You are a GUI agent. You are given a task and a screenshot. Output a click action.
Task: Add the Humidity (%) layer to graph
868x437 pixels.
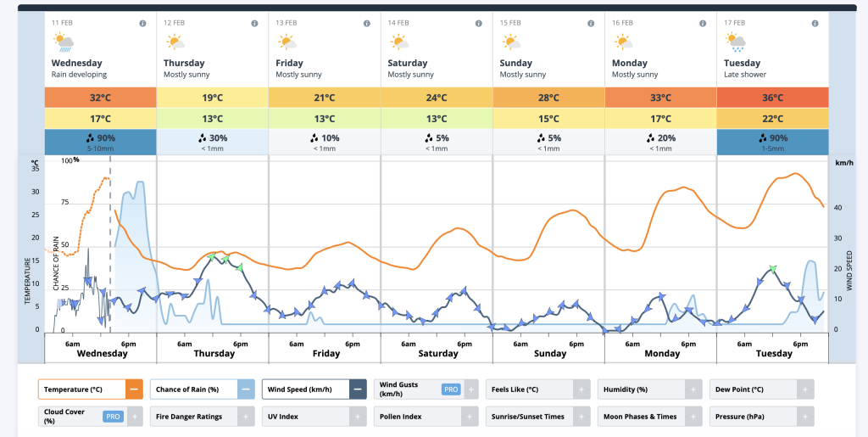click(693, 389)
